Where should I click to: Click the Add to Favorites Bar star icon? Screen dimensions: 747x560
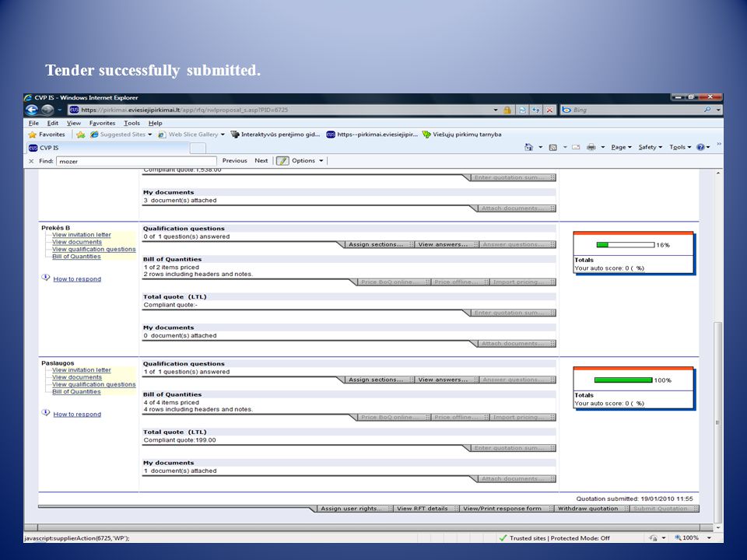click(x=80, y=135)
